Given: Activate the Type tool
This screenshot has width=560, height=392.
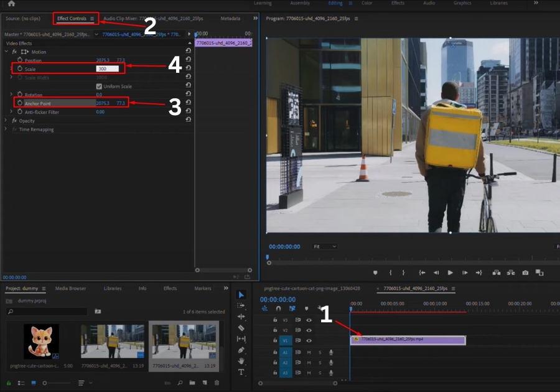Looking at the screenshot, I should point(241,372).
